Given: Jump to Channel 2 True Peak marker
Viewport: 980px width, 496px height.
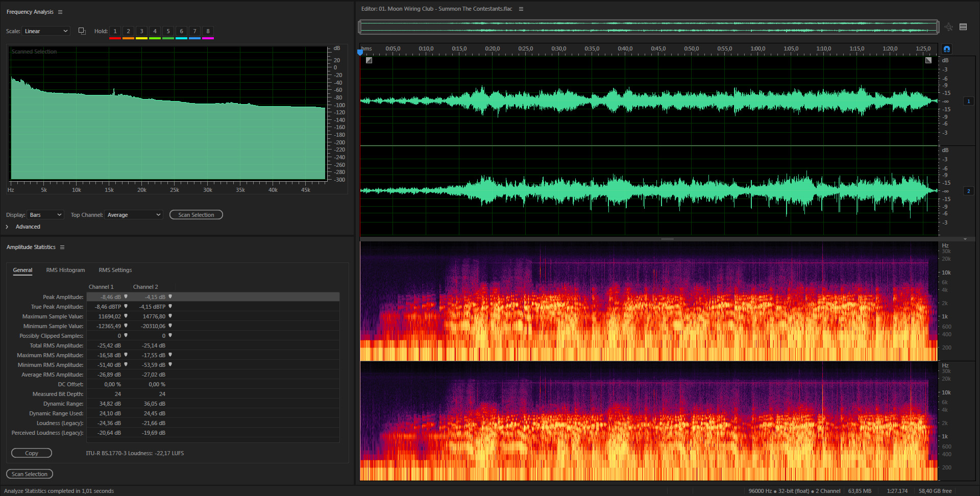Looking at the screenshot, I should 170,306.
